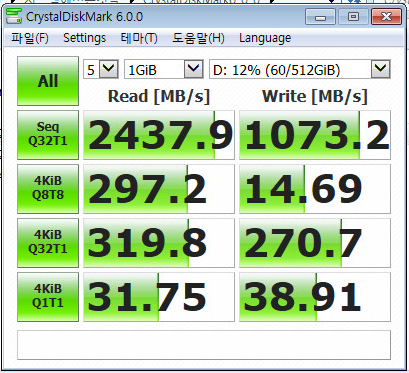Open the test size dropdown showing 1GiB
This screenshot has width=409, height=373.
point(164,70)
